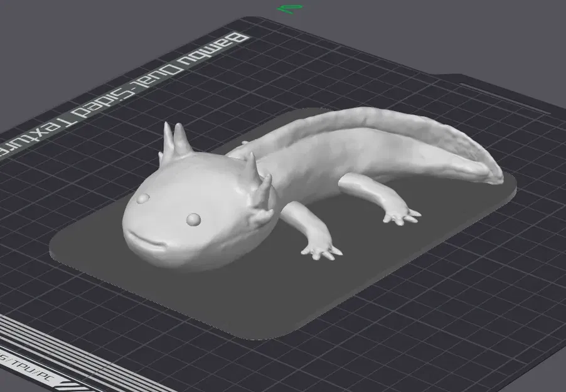This screenshot has height=392, width=566.
Task: Click the axolotl's front right hand
Action: pos(320,251)
